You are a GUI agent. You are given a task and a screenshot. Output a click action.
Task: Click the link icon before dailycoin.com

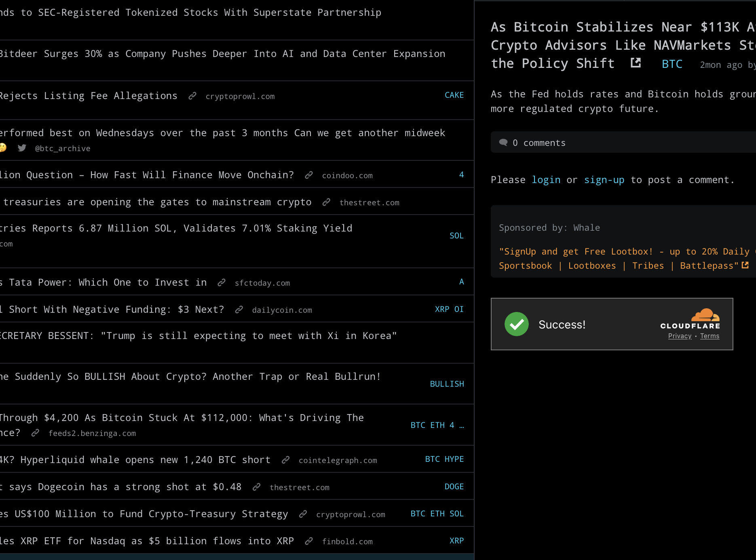pos(239,310)
